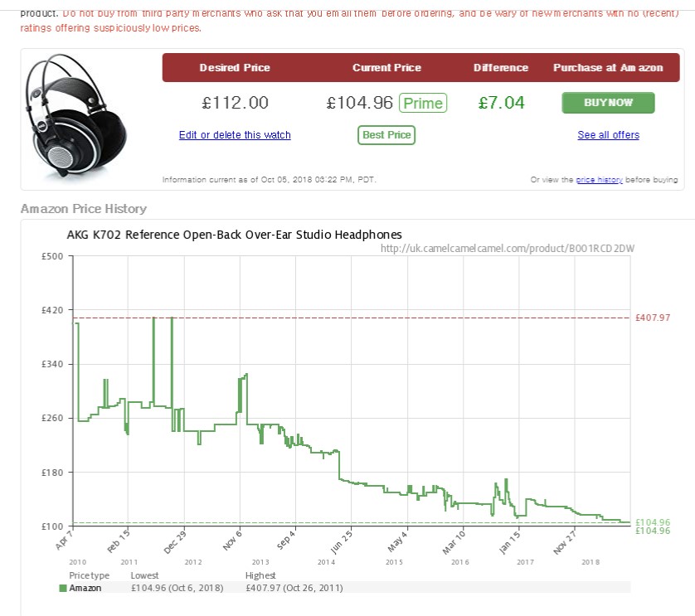Click the £260 y-axis label
695x616 pixels.
52,419
